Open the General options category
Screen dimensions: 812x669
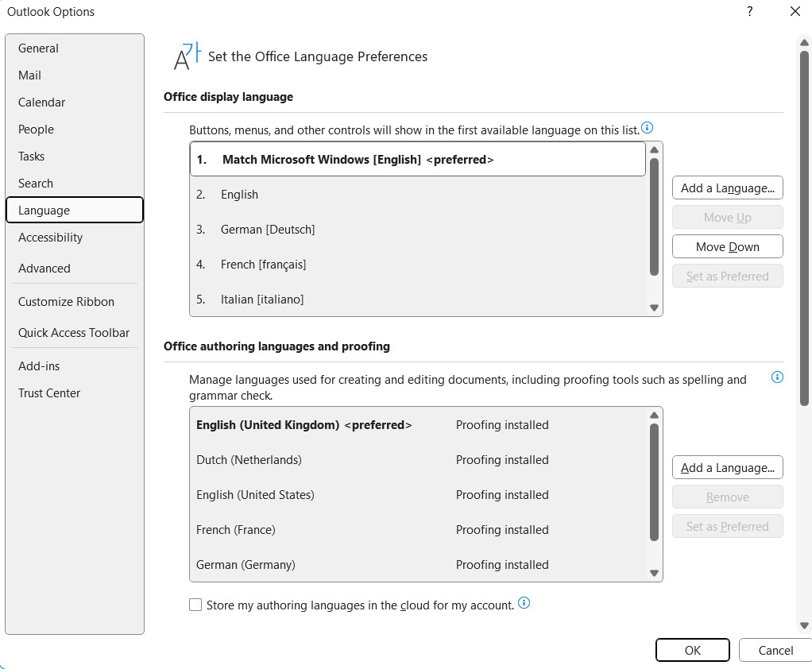tap(75, 48)
